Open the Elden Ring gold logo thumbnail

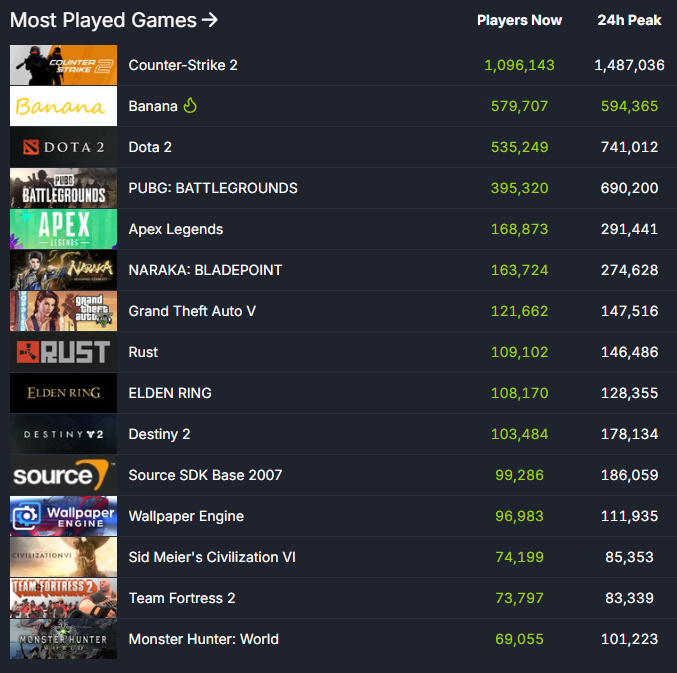[x=63, y=393]
